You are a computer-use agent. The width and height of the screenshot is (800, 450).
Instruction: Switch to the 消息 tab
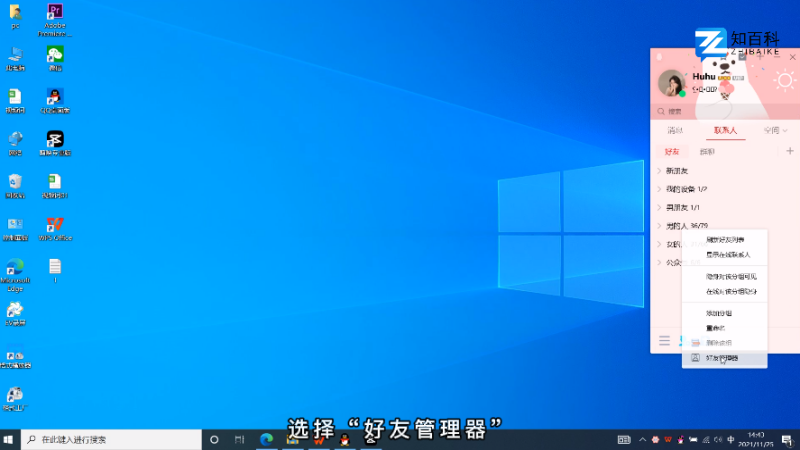tap(675, 131)
